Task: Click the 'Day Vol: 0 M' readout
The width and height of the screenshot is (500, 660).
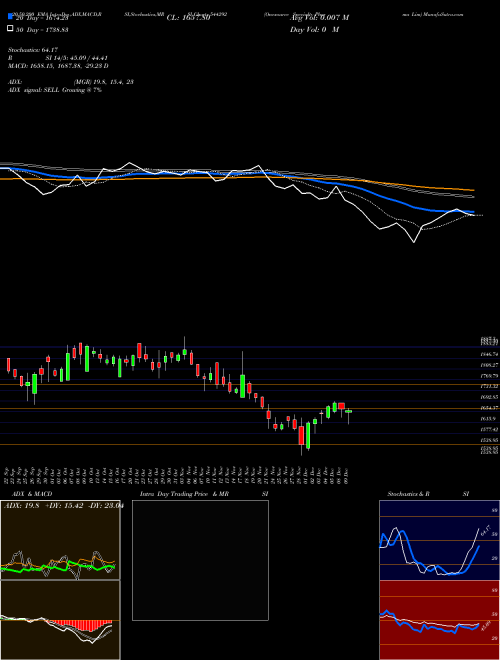Action: pyautogui.click(x=314, y=30)
